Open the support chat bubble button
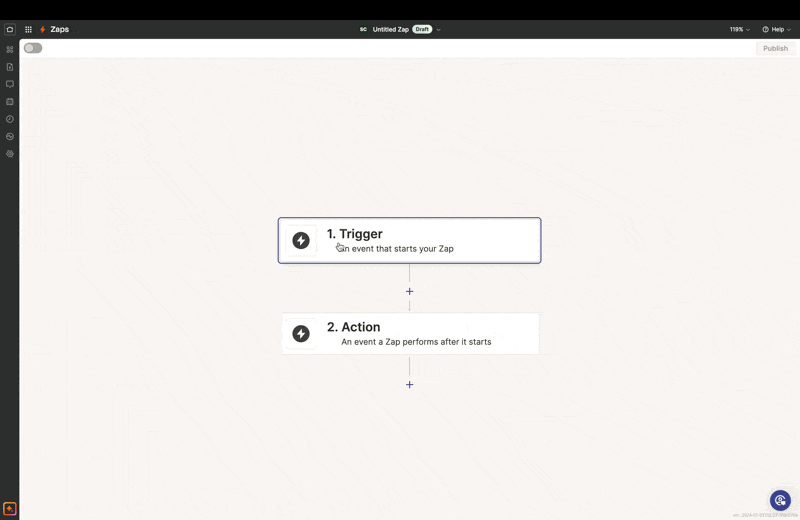The image size is (800, 520). (780, 500)
